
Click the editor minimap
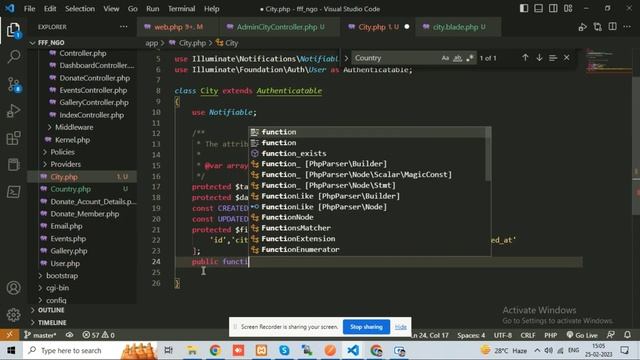click(608, 62)
